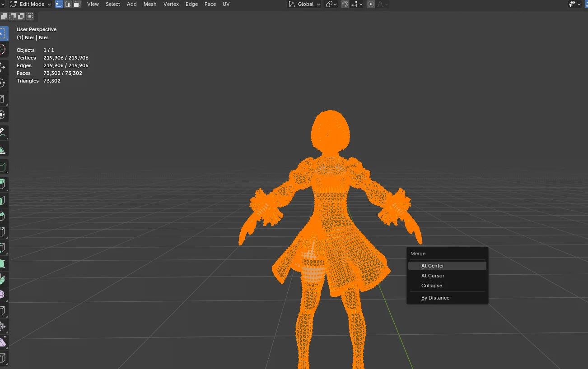
Task: Activate the Extrude Region tool
Action: 3,184
